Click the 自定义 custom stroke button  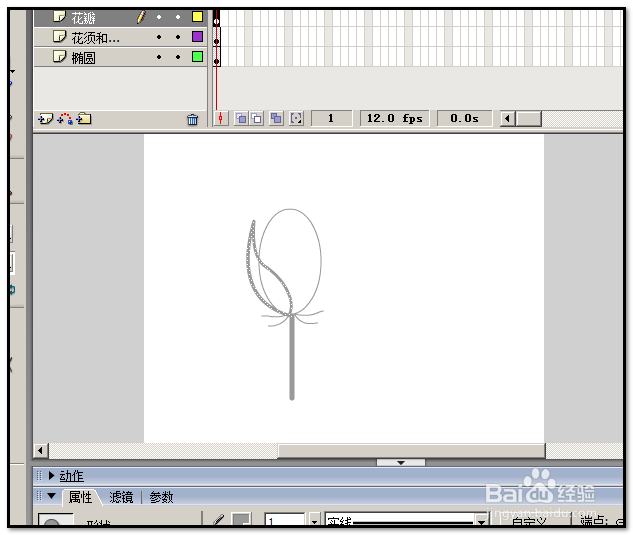(529, 520)
